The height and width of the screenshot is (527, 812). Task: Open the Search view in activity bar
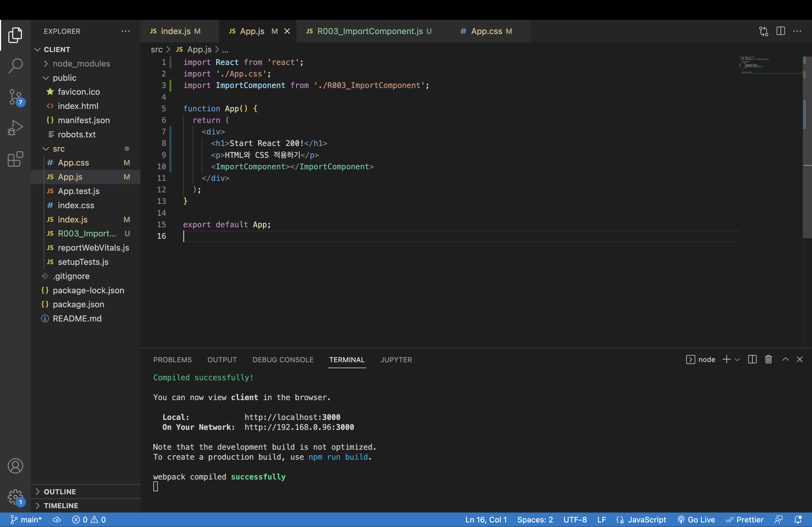(x=15, y=65)
